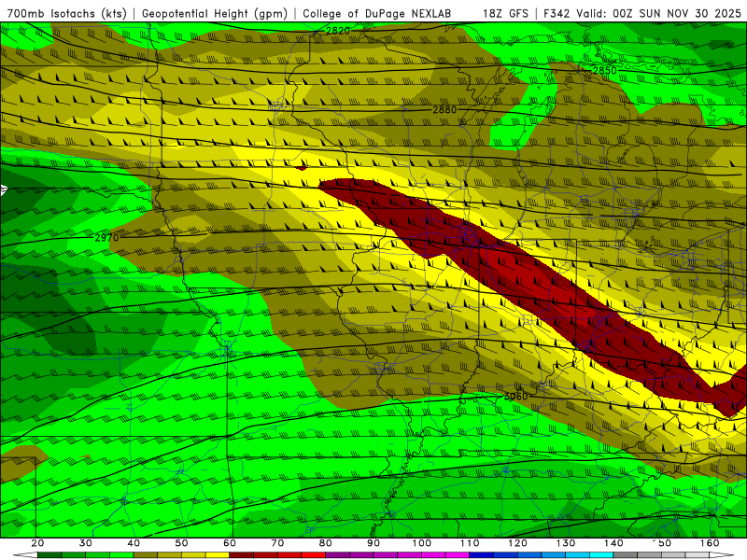Click the white right-end arrow of the color bar
Screen dimensions: 747x560
[722, 555]
